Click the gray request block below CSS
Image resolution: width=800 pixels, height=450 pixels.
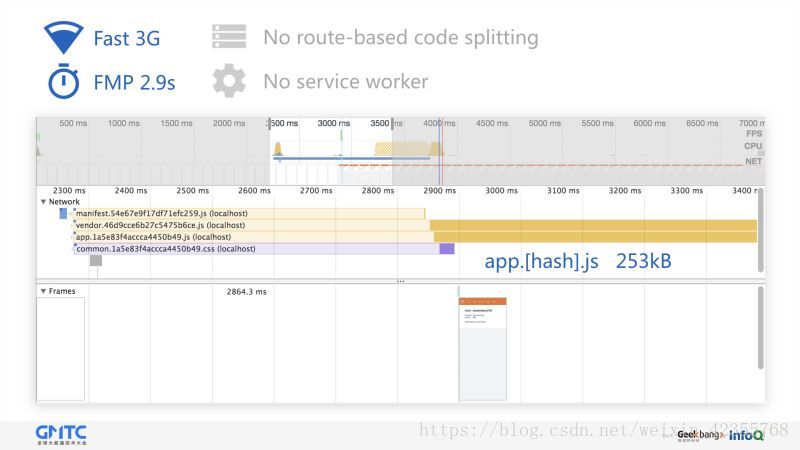pyautogui.click(x=96, y=261)
